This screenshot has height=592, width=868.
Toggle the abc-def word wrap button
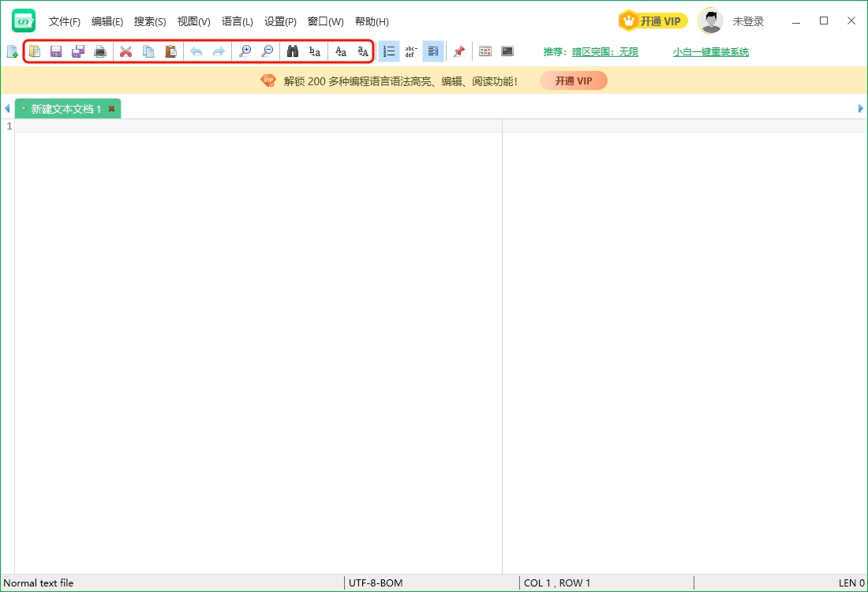click(410, 52)
